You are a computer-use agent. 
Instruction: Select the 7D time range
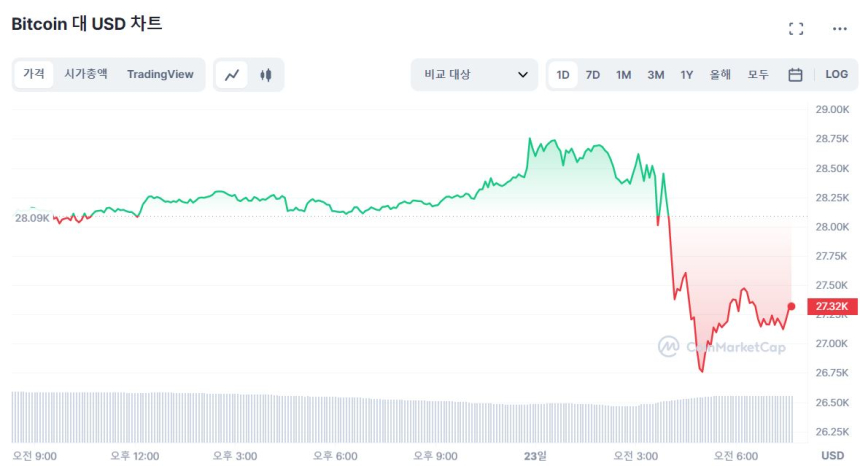[593, 75]
